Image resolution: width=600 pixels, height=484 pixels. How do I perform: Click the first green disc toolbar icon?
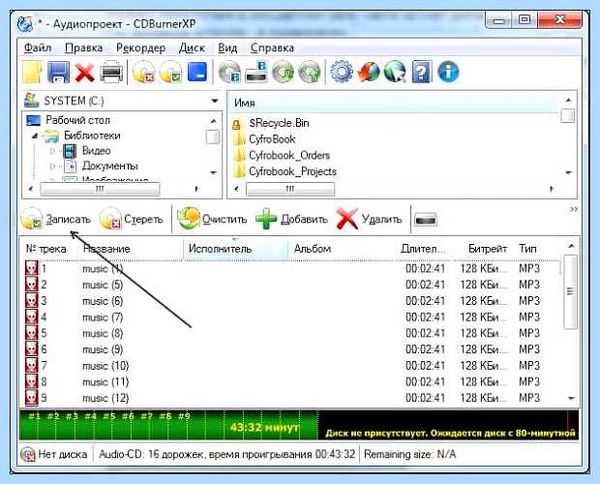[x=283, y=72]
